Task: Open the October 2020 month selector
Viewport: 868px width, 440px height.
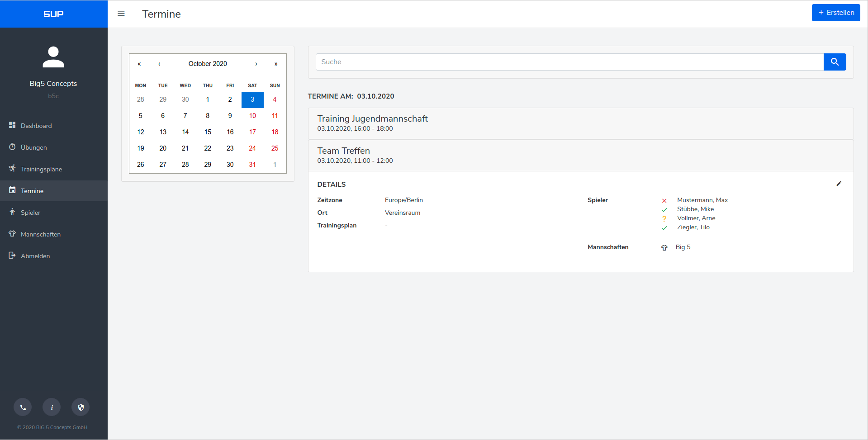Action: 208,64
